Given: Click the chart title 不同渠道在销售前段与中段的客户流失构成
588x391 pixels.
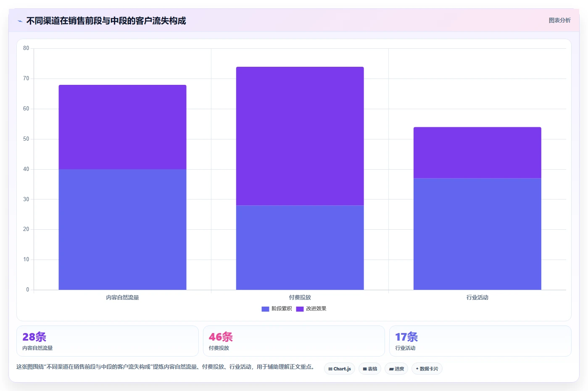Looking at the screenshot, I should tap(106, 21).
